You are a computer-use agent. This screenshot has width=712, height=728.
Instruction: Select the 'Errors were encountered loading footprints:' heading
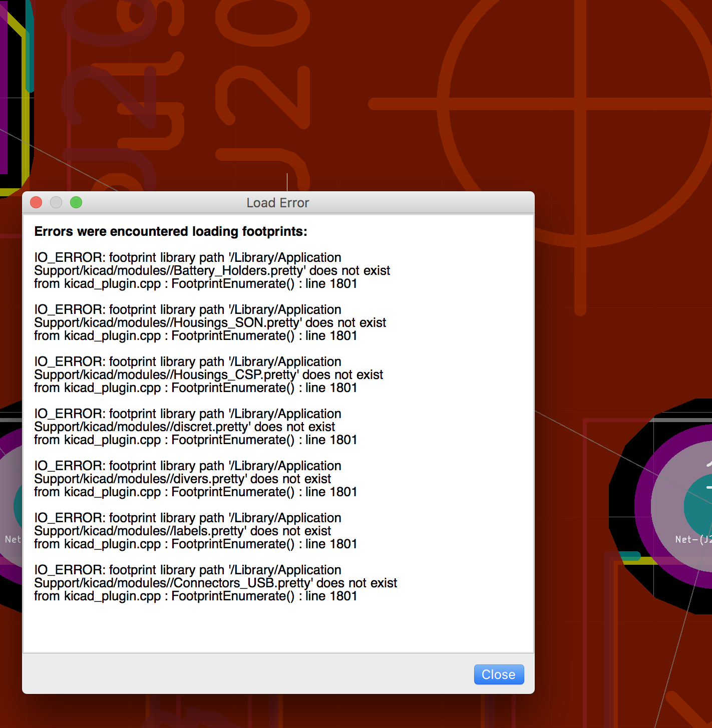tap(171, 231)
